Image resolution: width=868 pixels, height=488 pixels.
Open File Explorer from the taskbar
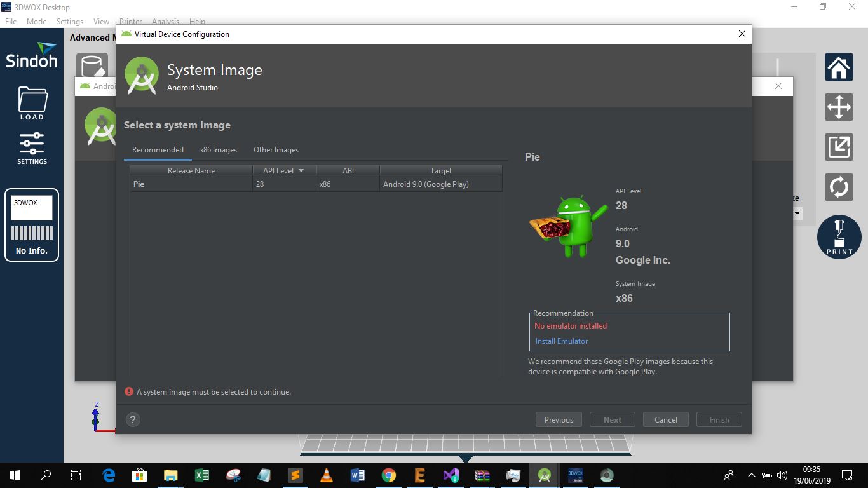point(170,475)
